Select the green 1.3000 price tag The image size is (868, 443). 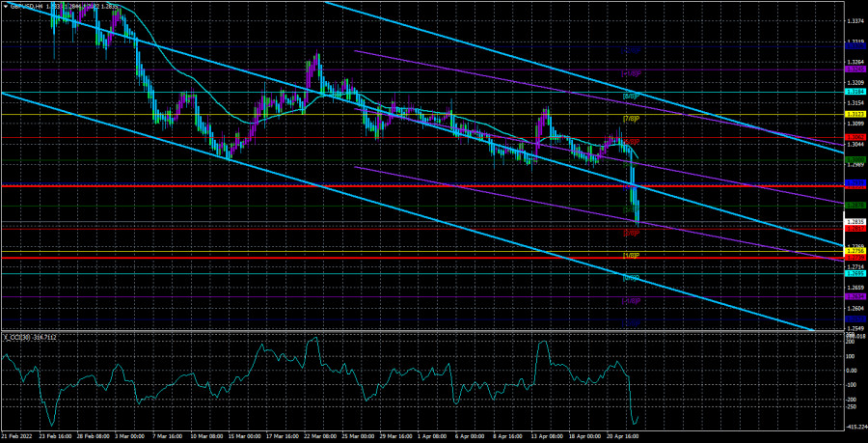tap(855, 159)
